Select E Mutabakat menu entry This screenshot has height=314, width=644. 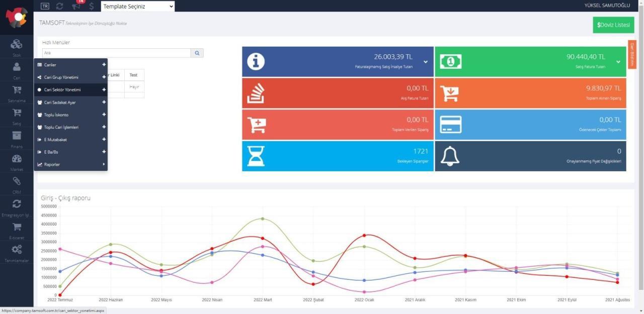55,140
